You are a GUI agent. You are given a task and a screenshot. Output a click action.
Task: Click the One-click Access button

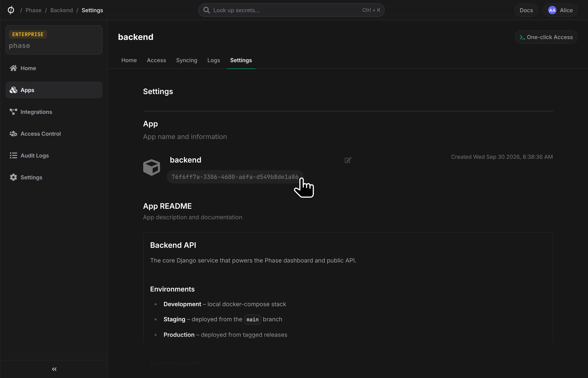(546, 37)
